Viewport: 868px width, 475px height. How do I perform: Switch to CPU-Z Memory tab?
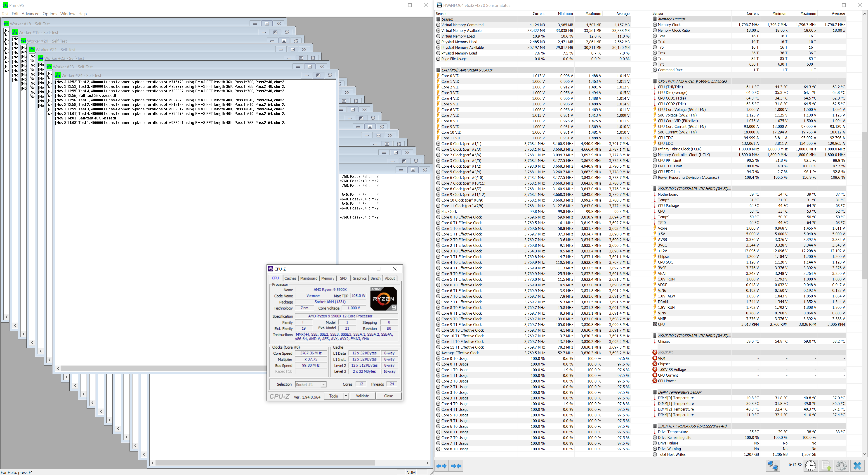[328, 278]
